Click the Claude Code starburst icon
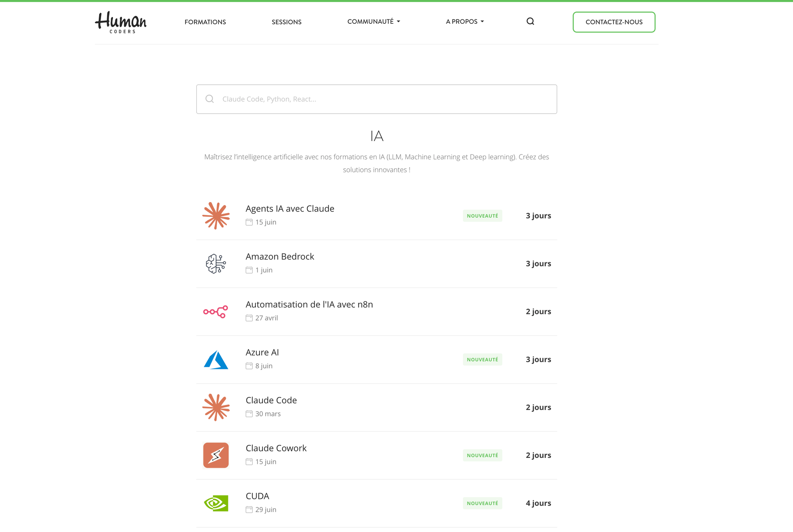This screenshot has width=793, height=532. (216, 408)
